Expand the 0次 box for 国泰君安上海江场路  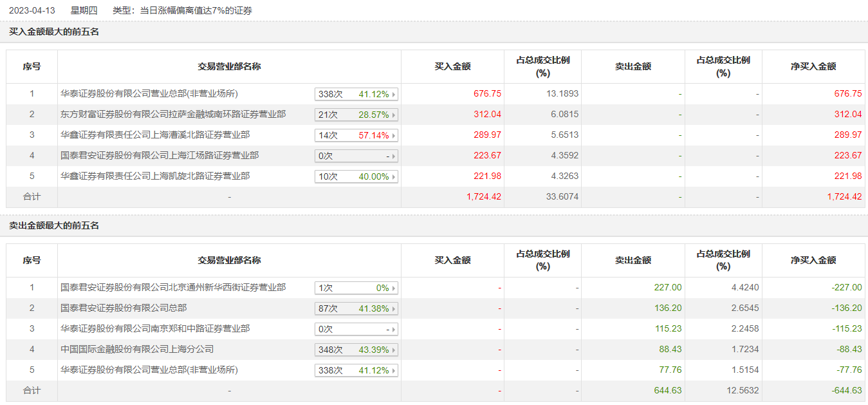(x=356, y=156)
